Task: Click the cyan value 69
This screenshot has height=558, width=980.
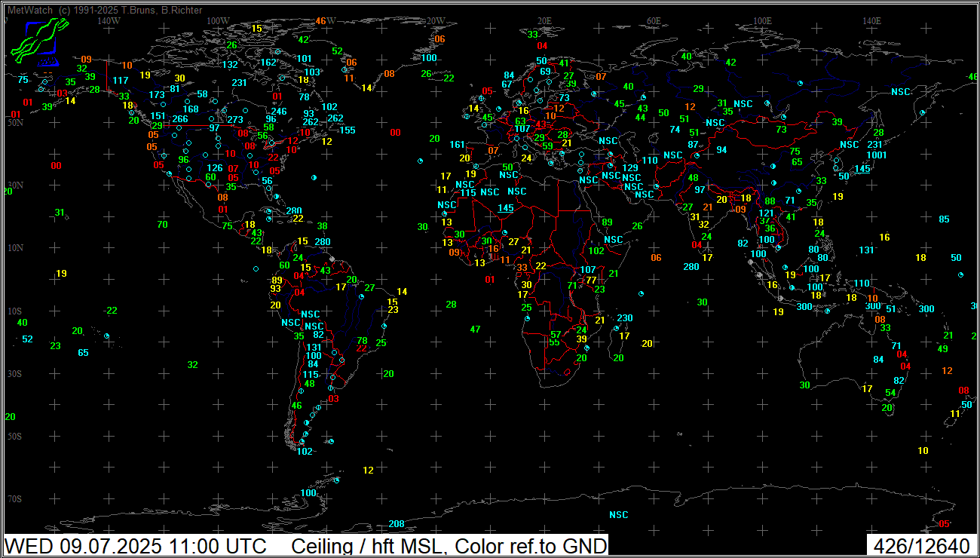Action: [545, 72]
